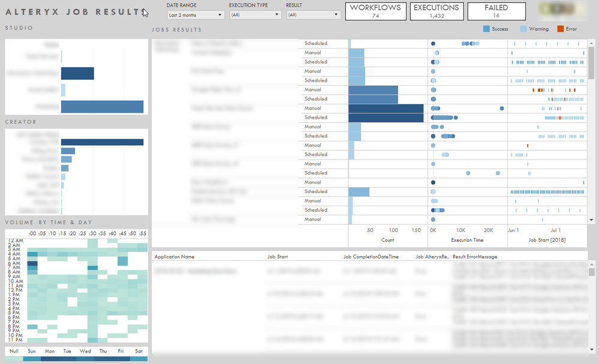Click the up arrow of the error table scrollbar
Screen dimensions: 599x364
(x=592, y=264)
